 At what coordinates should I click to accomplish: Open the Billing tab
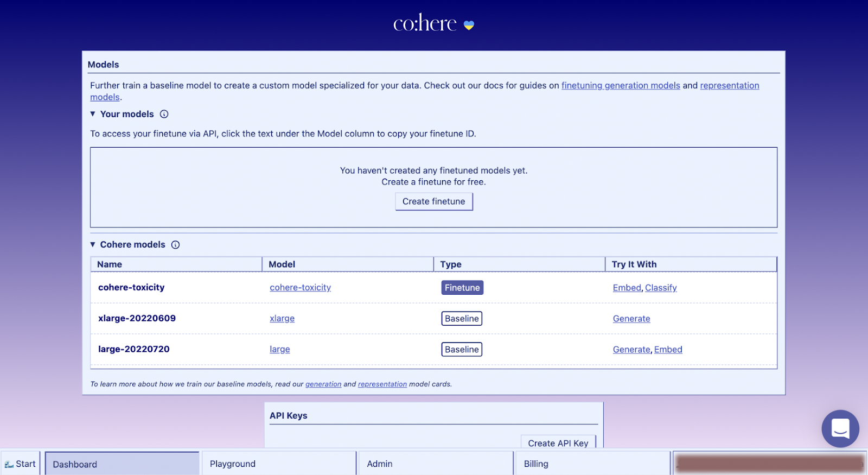(x=592, y=464)
